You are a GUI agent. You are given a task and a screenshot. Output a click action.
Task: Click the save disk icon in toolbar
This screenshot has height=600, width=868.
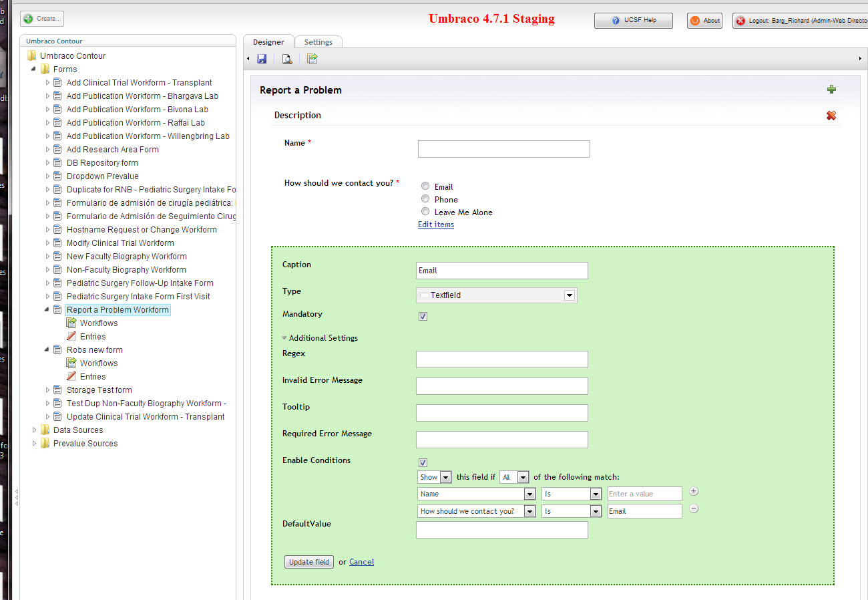click(262, 59)
